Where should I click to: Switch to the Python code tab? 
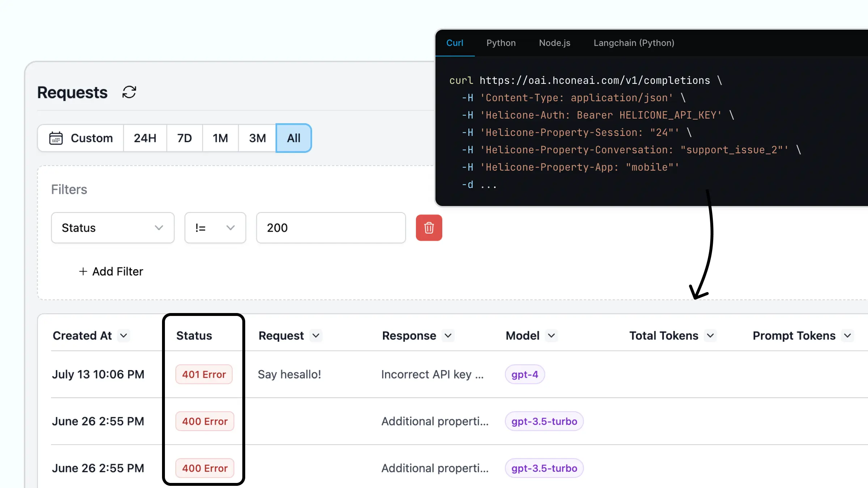coord(501,43)
